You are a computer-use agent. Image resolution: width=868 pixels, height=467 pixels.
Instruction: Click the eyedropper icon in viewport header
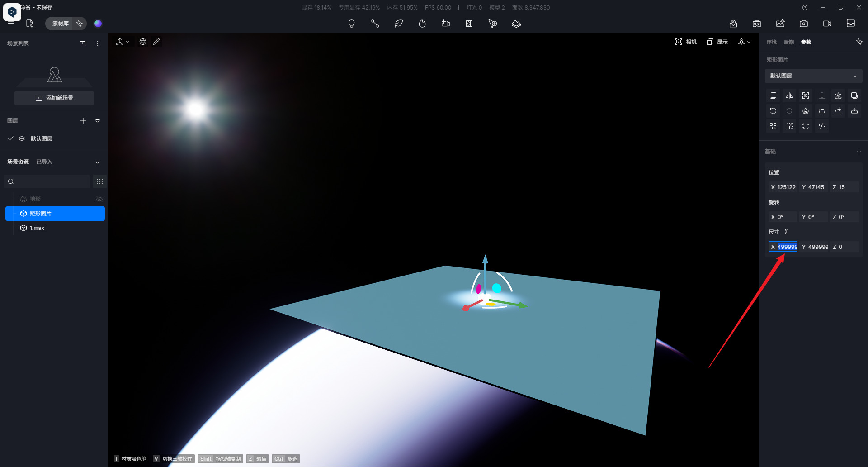pos(156,42)
